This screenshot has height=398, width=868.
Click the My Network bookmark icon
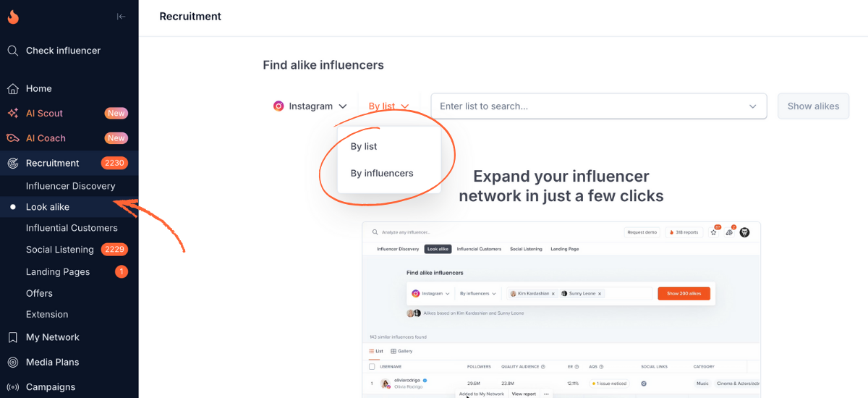click(13, 337)
